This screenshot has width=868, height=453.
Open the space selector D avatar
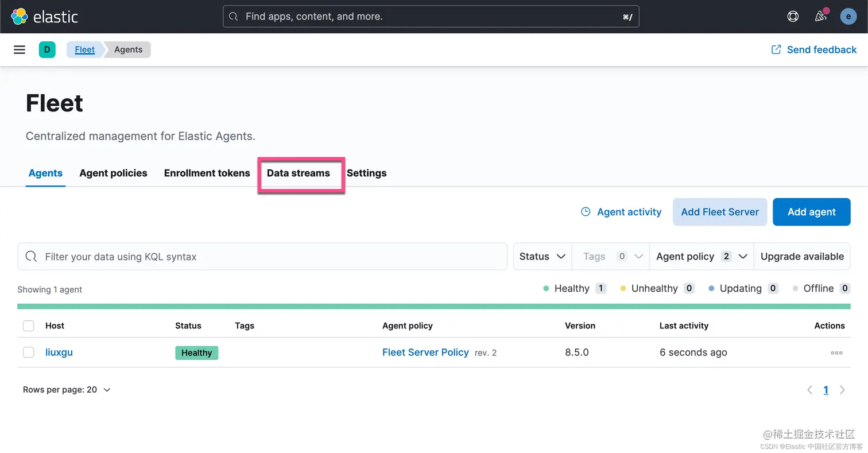[47, 49]
